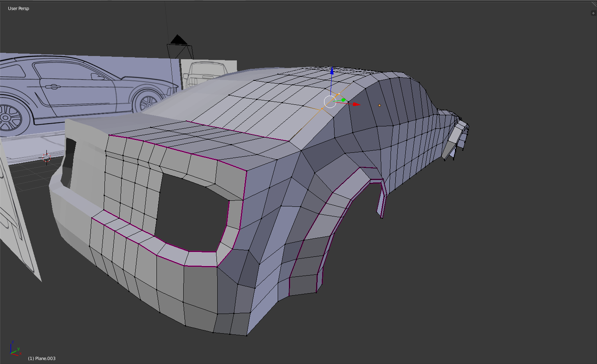
Task: Click the red-white 3D cursor crosshair
Action: 46,157
